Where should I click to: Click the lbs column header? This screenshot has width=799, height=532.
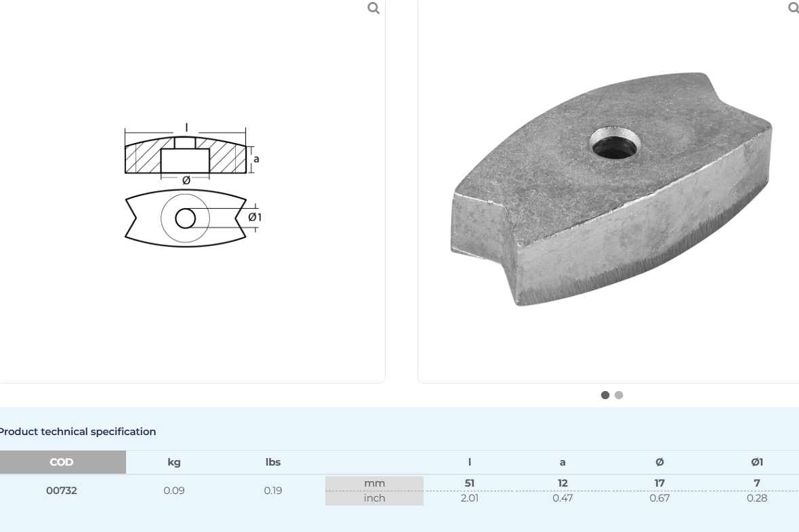tap(273, 462)
